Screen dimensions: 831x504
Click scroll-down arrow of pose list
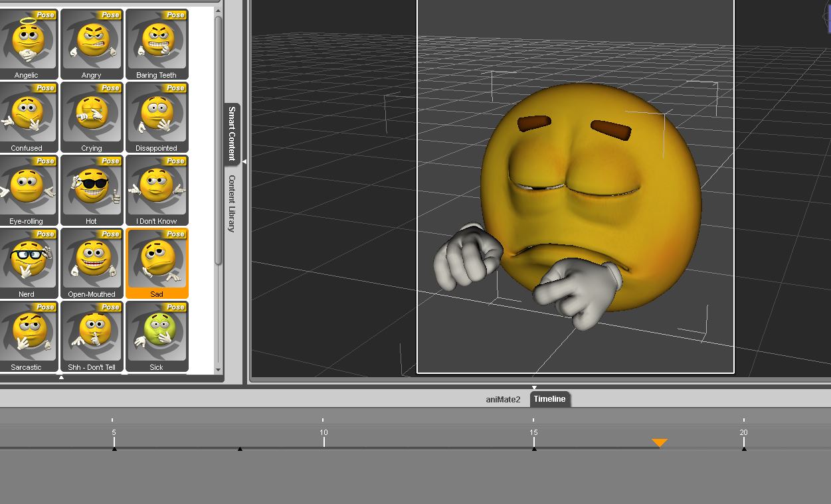point(218,370)
